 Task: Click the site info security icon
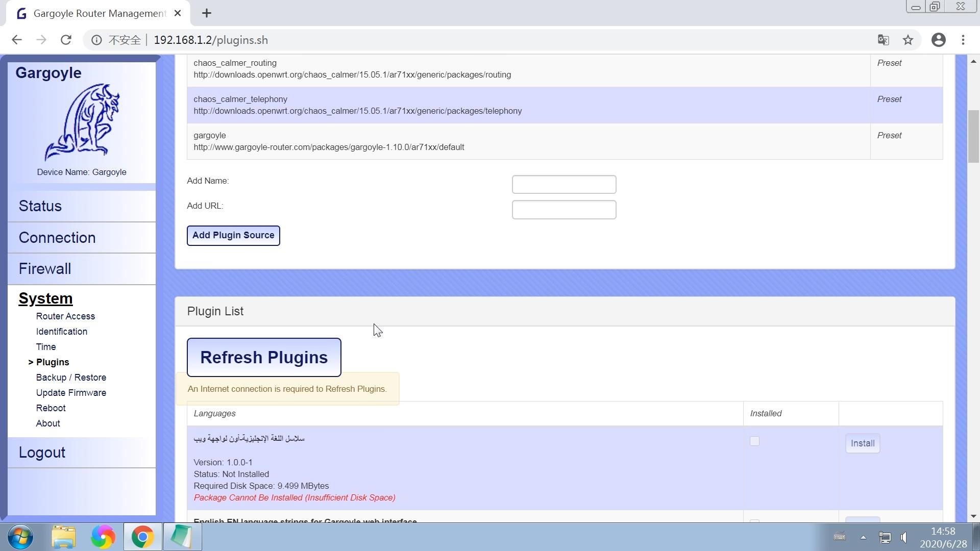[x=96, y=40]
